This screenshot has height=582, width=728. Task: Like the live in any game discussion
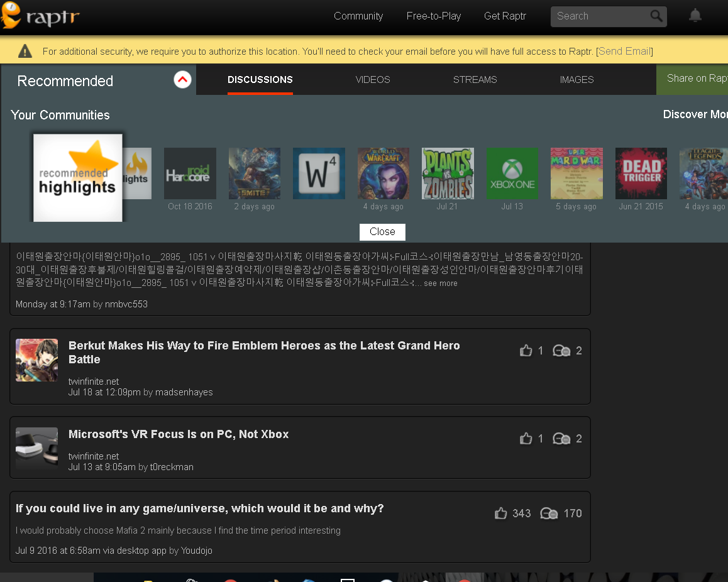pyautogui.click(x=501, y=513)
